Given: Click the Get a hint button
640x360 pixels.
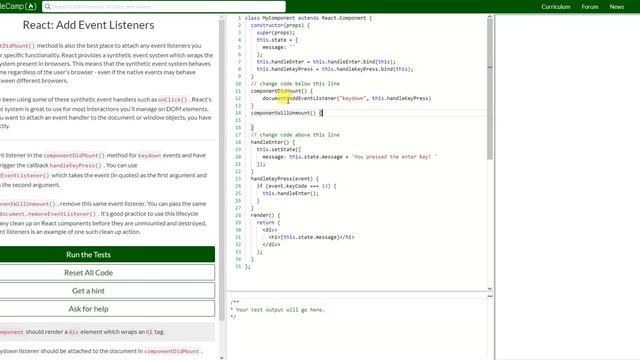Looking at the screenshot, I should (107, 291).
